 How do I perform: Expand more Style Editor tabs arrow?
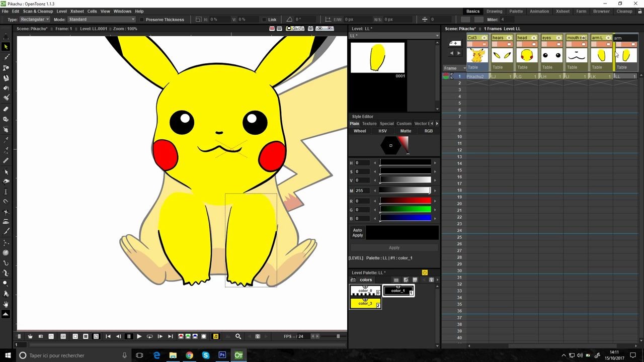pos(437,123)
